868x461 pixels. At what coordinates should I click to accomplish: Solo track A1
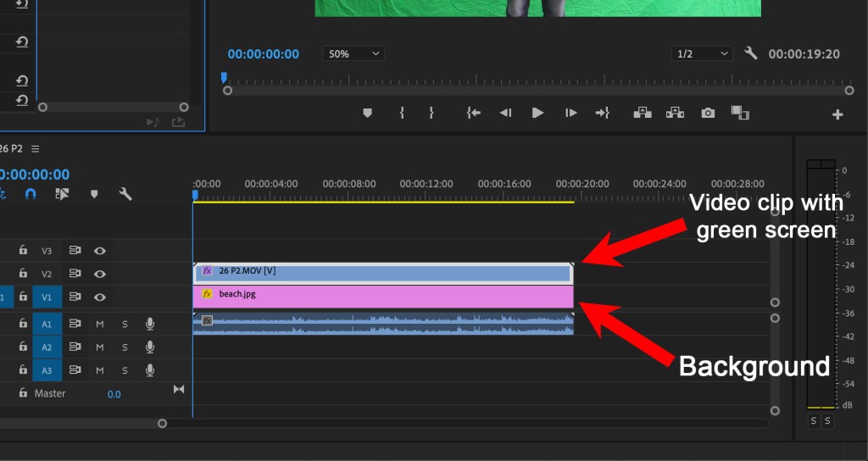[x=125, y=324]
